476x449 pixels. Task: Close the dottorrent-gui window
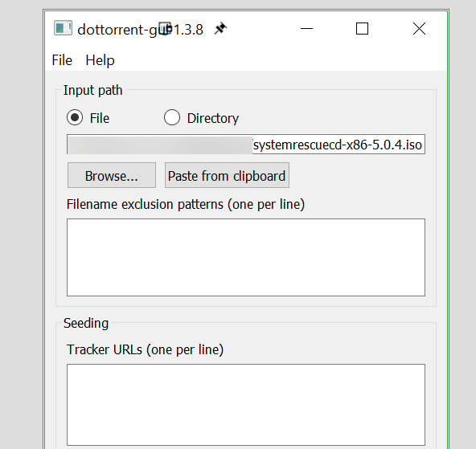(419, 28)
